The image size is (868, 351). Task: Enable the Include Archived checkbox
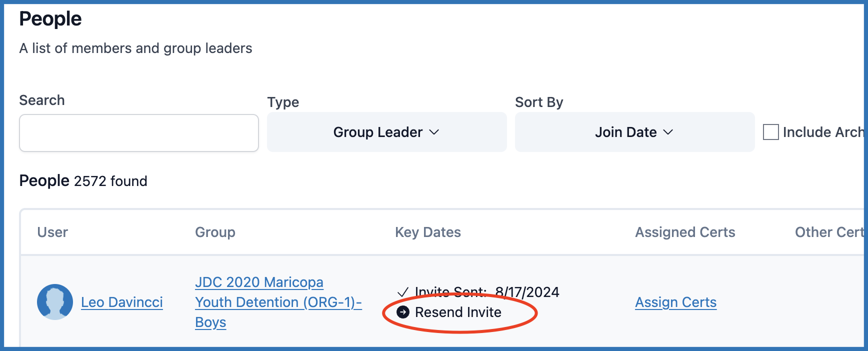tap(770, 132)
